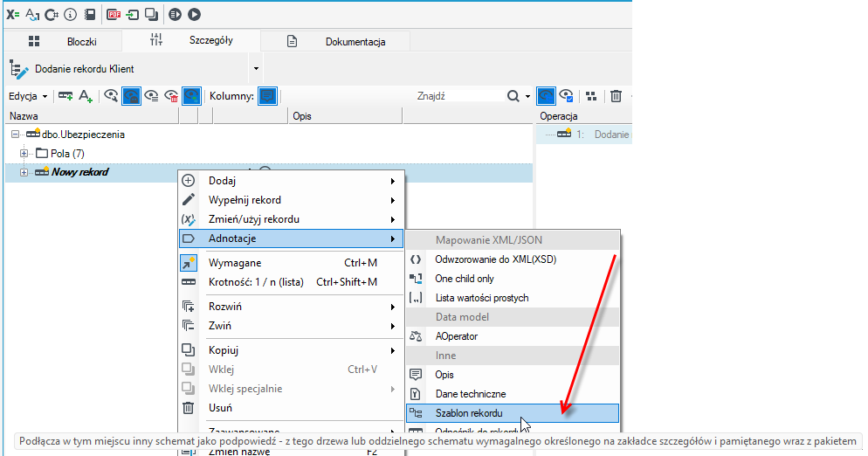Click the add field A+ icon

coord(86,96)
